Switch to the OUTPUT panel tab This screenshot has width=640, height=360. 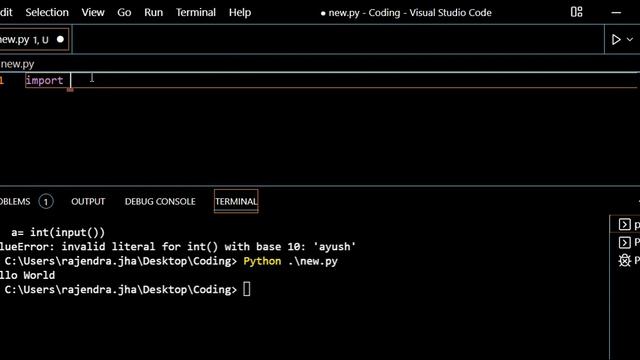coord(88,201)
